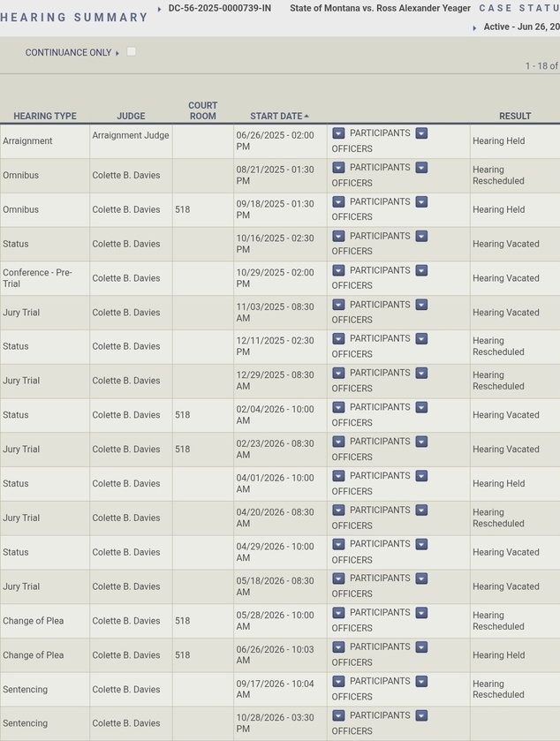The width and height of the screenshot is (560, 741).
Task: Expand Officers arrow for 06/26/2026 Change of Plea
Action: pyautogui.click(x=421, y=647)
